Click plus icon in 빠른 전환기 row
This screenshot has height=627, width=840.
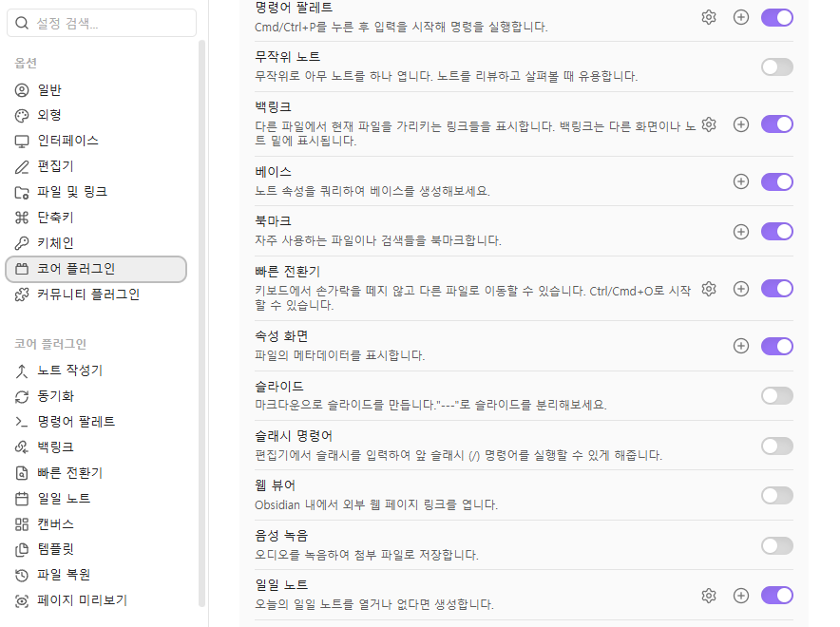click(741, 289)
